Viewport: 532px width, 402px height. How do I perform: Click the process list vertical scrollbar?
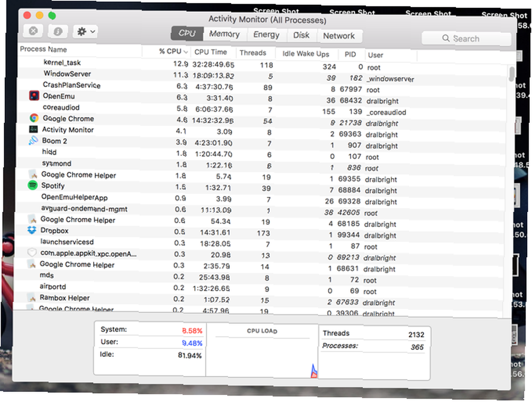(x=512, y=74)
